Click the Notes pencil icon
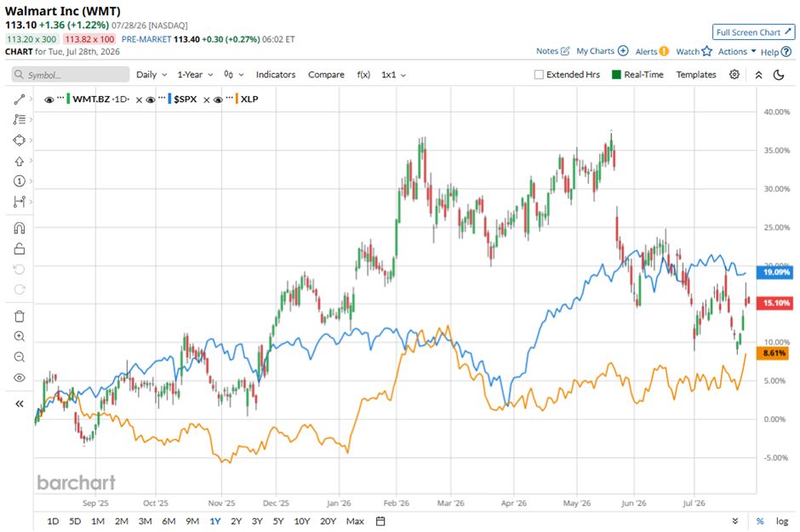The image size is (800, 532). 565,51
